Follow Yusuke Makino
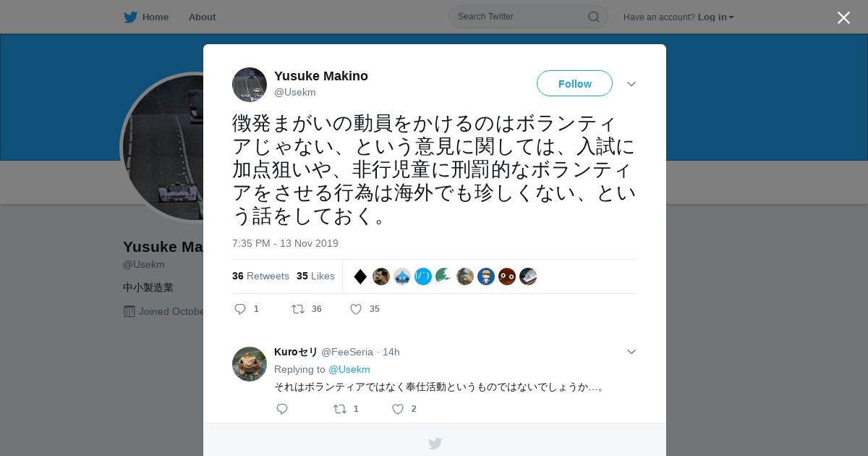Screen dimensions: 868x456 574,84
